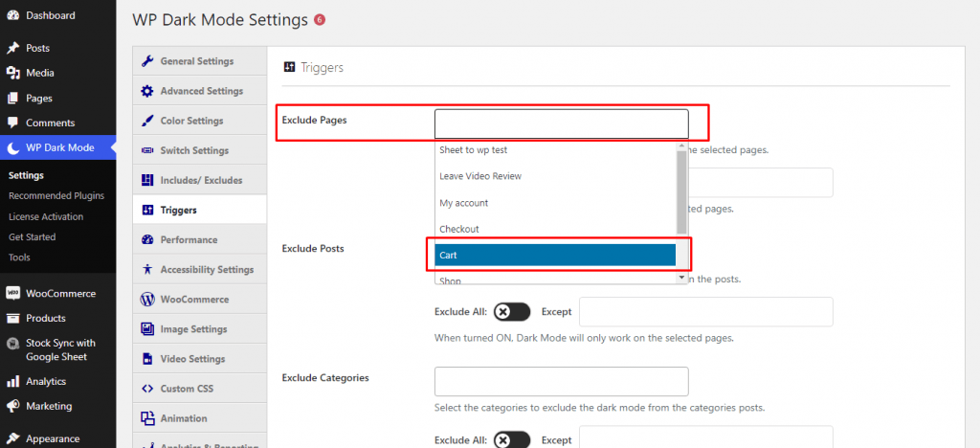
Task: Click the WordPress logo beside WooCommerce tab
Action: [x=147, y=300]
